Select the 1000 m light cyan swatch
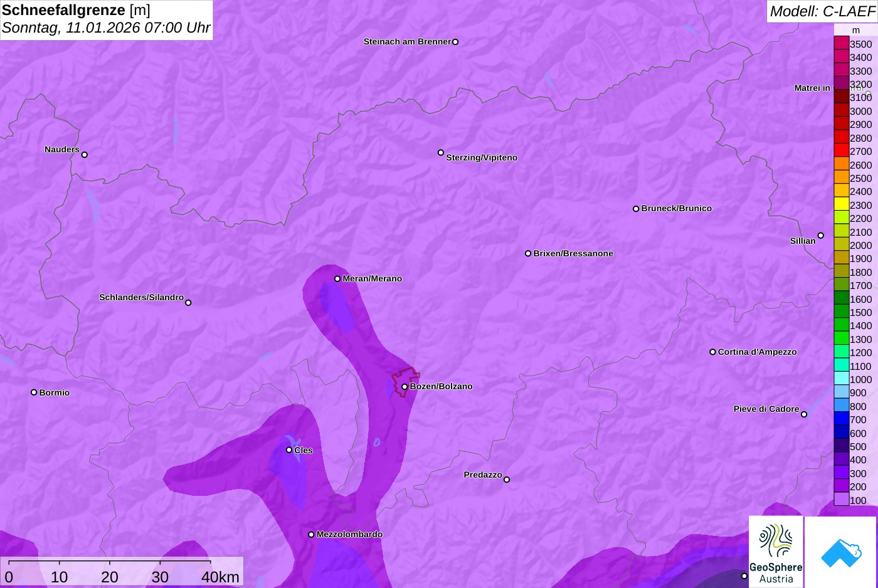 pyautogui.click(x=841, y=379)
